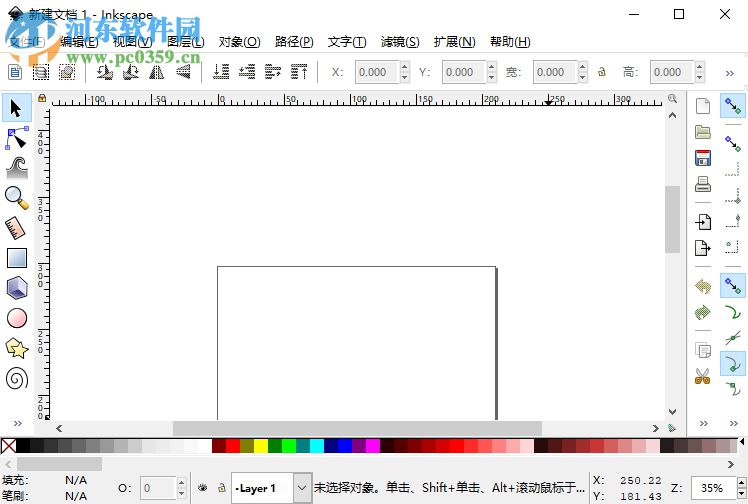Open the 路径(P) menu
Viewport: 748px width, 504px height.
click(x=294, y=42)
